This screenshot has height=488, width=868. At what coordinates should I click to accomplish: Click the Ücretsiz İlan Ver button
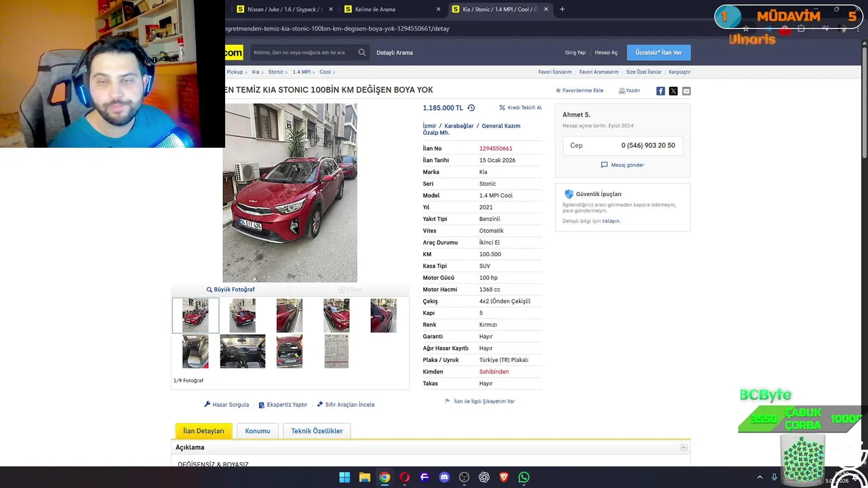click(658, 52)
